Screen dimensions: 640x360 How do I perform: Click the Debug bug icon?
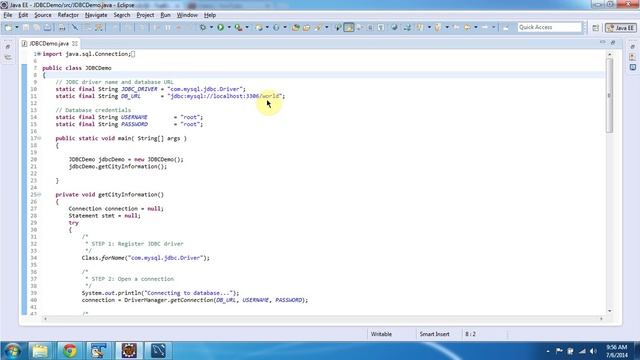[x=202, y=27]
